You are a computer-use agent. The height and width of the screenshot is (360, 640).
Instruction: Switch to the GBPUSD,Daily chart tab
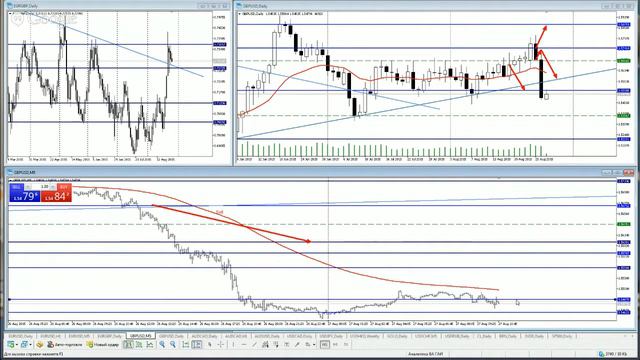[171, 336]
